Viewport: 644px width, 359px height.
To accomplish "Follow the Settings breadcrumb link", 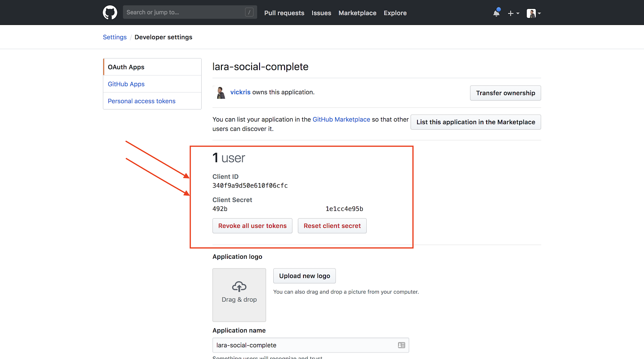I will [115, 37].
